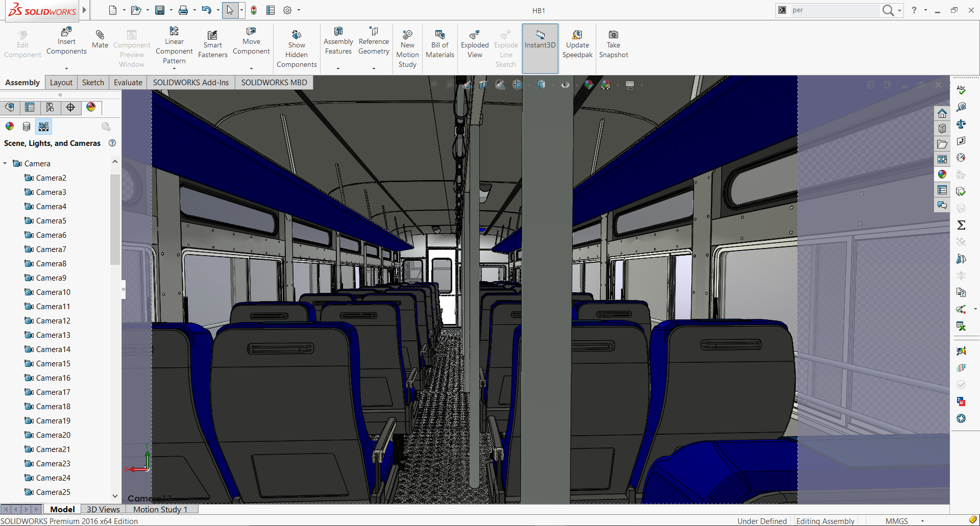
Task: Click the Measure tool in the right toolbar
Action: pos(961,107)
